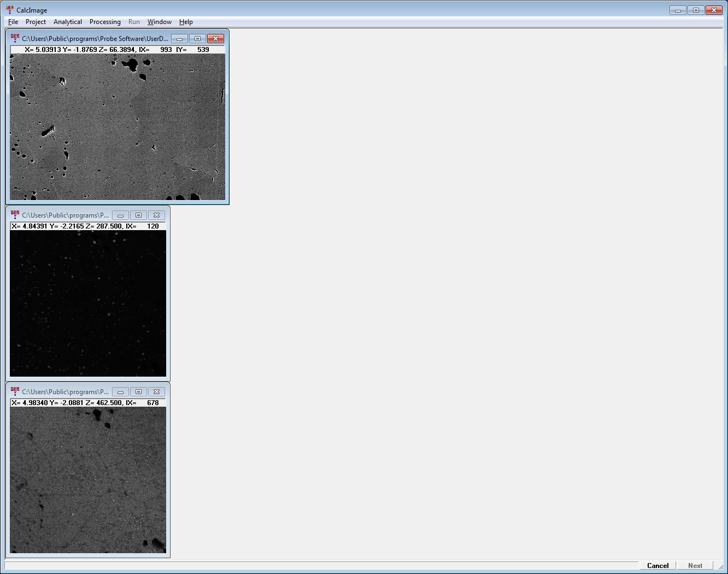Click the system icon of the Z= 462.500 window
The image size is (728, 574).
point(15,391)
